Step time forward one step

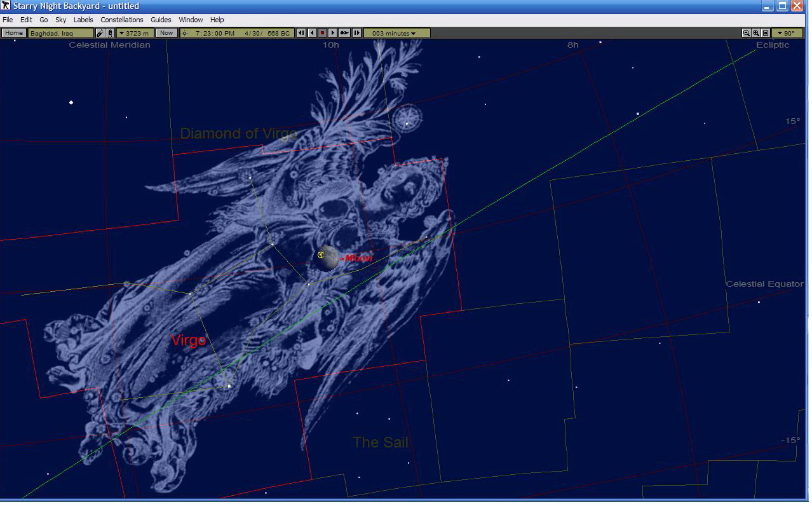tap(356, 33)
